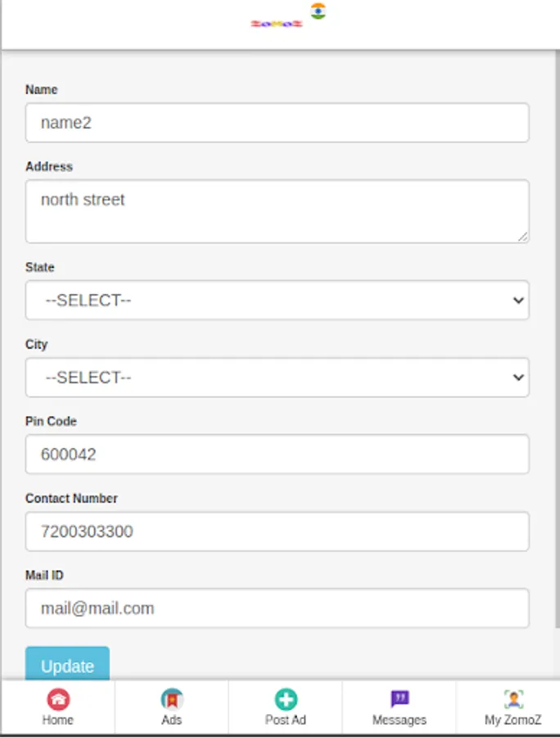This screenshot has width=560, height=737.
Task: Select the Pin Code field
Action: 277,454
